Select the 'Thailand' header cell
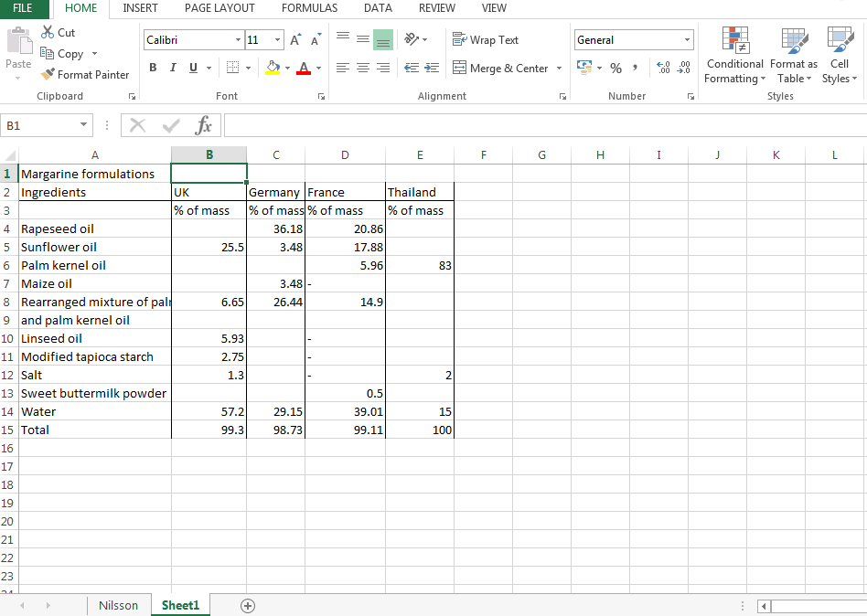The width and height of the screenshot is (867, 616). point(420,192)
